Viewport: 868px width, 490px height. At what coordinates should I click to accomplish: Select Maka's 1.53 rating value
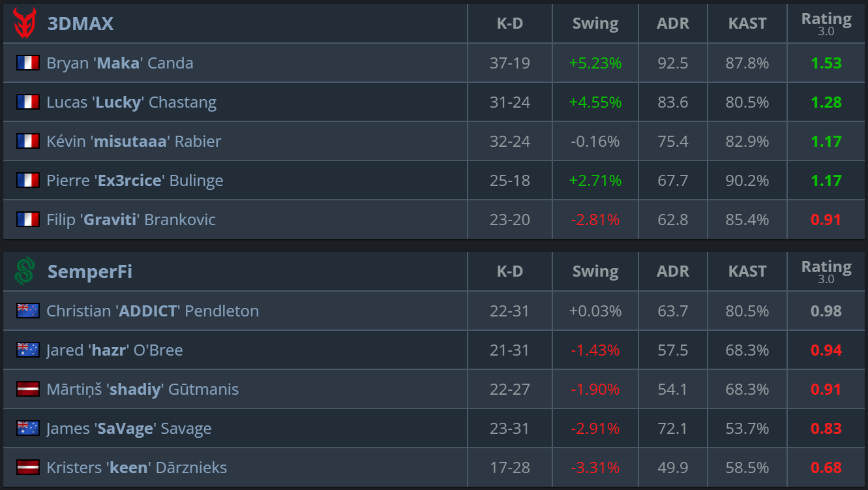coord(826,63)
